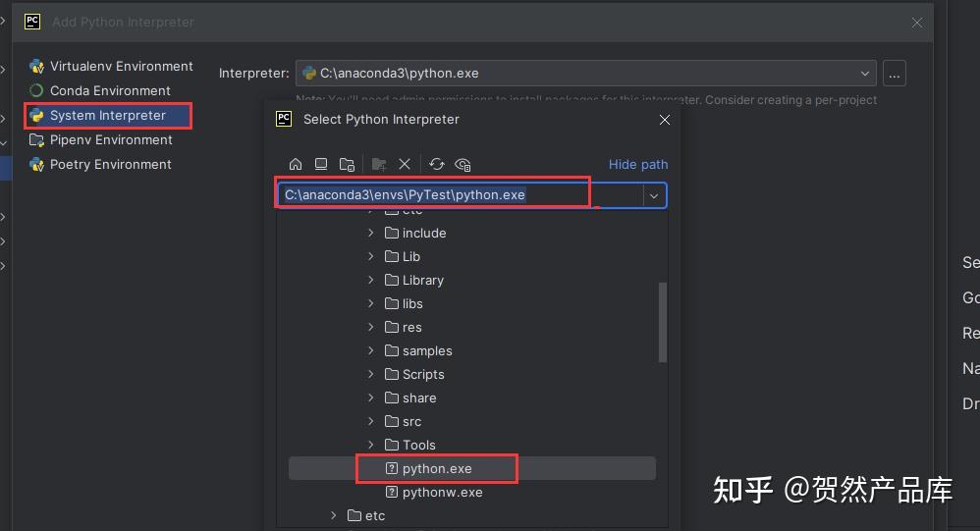
Task: Click the Virtualenv Environment python icon
Action: (37, 66)
